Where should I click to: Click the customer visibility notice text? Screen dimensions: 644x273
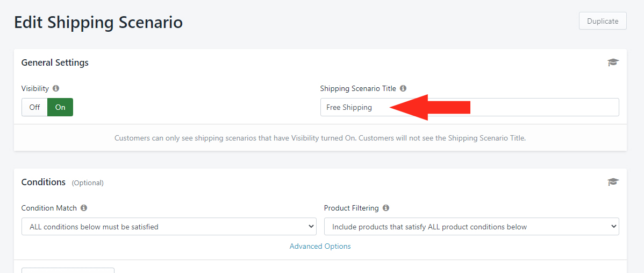coord(320,138)
